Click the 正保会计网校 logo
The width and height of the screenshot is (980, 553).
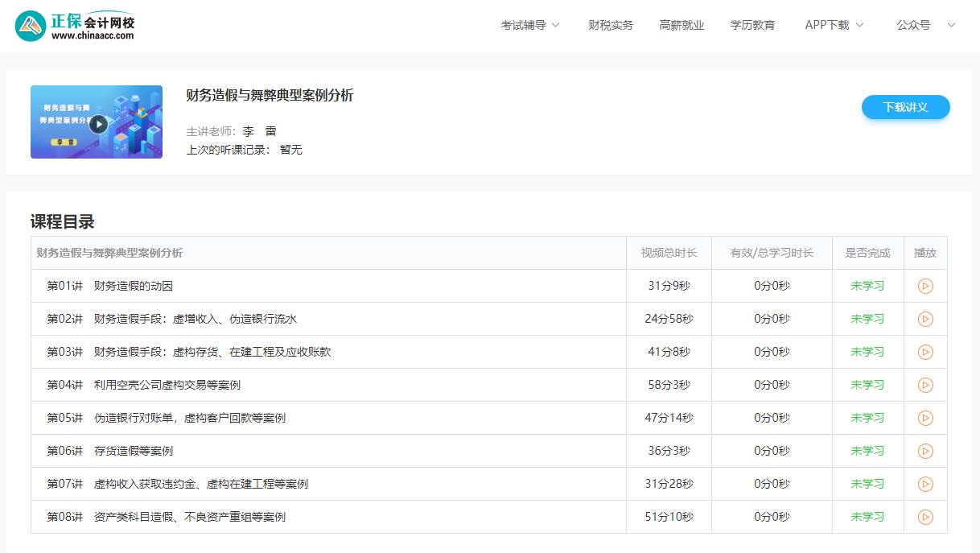75,26
